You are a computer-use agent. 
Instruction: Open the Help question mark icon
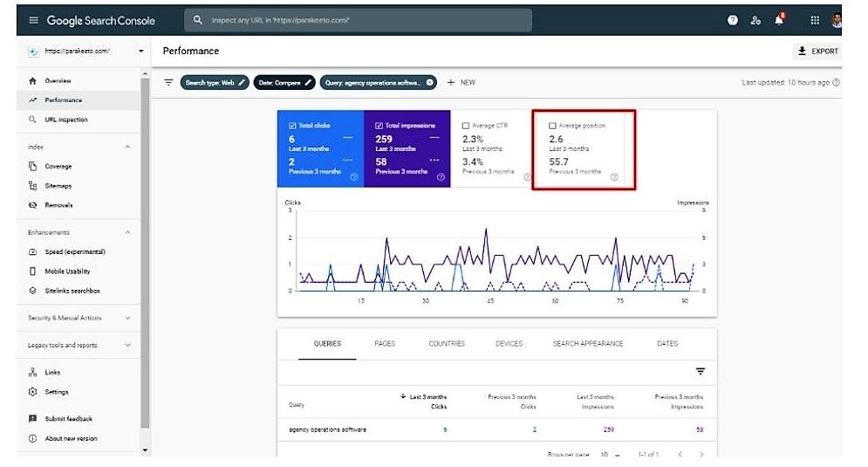pos(733,20)
